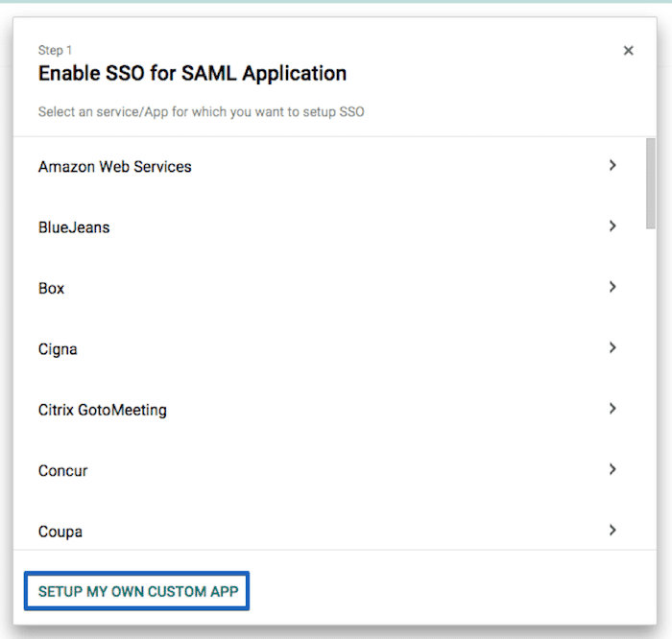Click the Concur row chevron
This screenshot has width=672, height=639.
612,469
